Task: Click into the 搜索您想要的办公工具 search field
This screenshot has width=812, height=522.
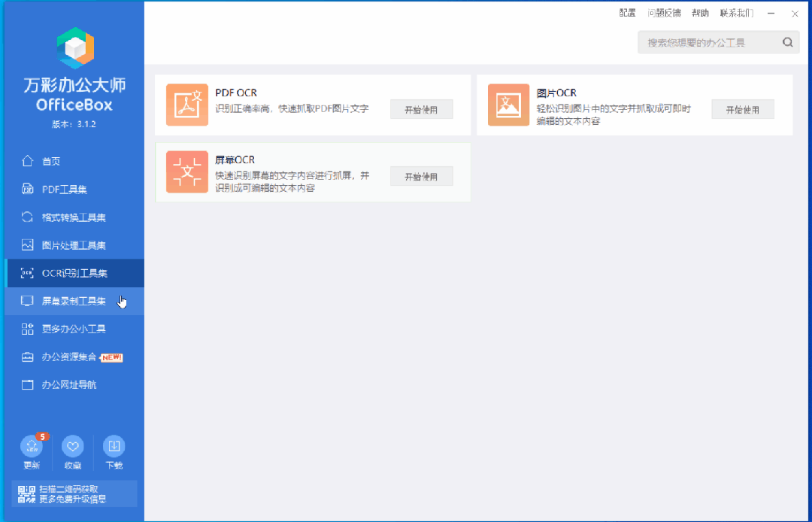Action: click(x=719, y=42)
